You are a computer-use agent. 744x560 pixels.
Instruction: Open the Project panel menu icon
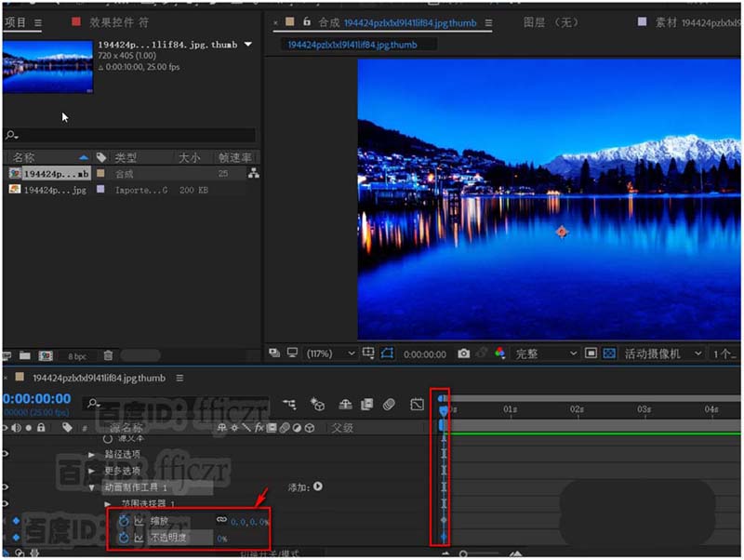[38, 22]
